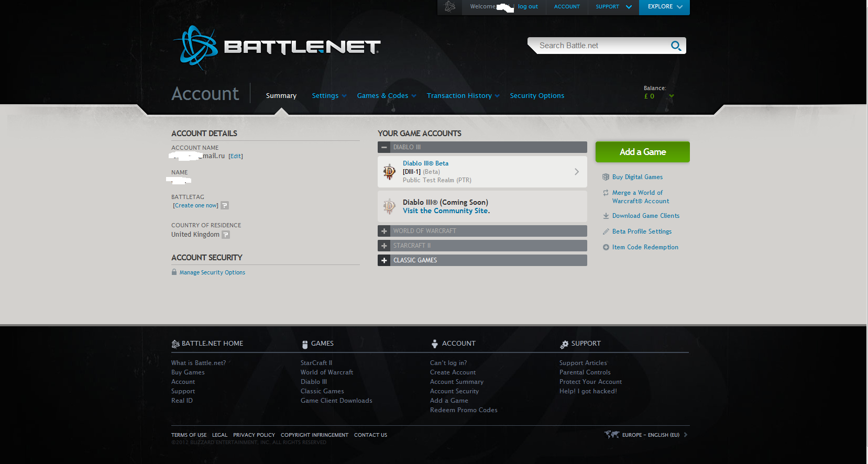Open Download Game Clients link
Screen dimensions: 868x464
pyautogui.click(x=646, y=216)
